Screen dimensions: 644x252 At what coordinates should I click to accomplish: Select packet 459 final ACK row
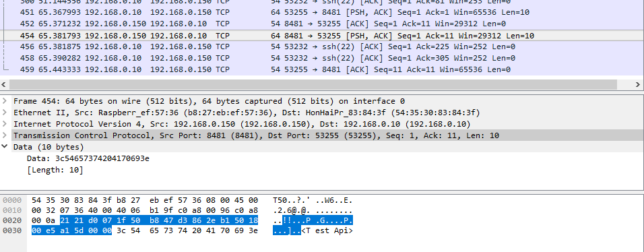(x=322, y=70)
